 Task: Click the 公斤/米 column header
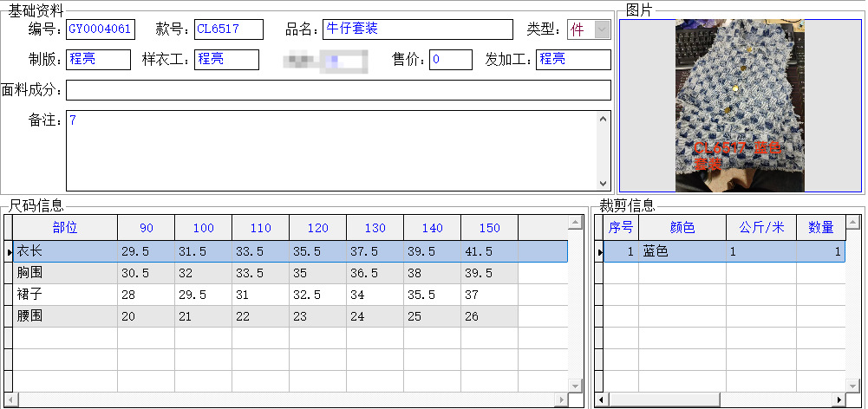[x=761, y=228]
